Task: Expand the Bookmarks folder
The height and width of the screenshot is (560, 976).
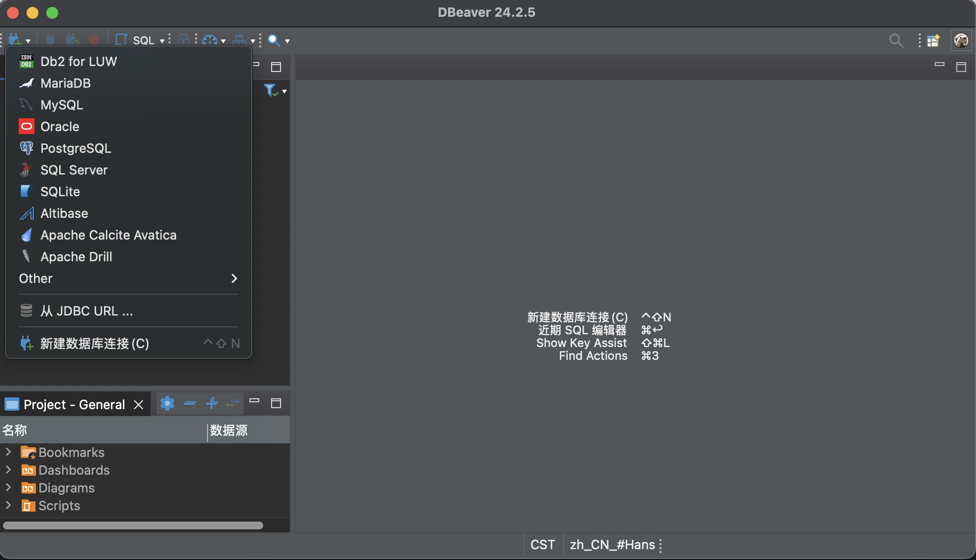Action: 8,452
